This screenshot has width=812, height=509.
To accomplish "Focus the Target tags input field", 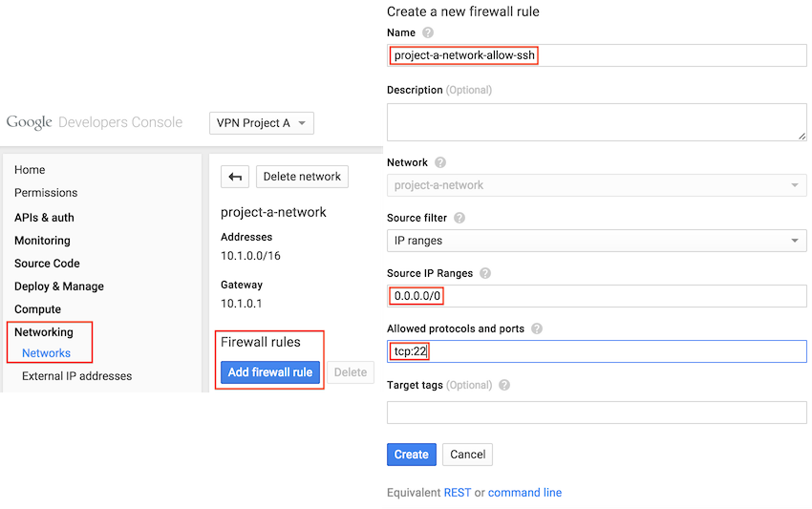I will (596, 413).
